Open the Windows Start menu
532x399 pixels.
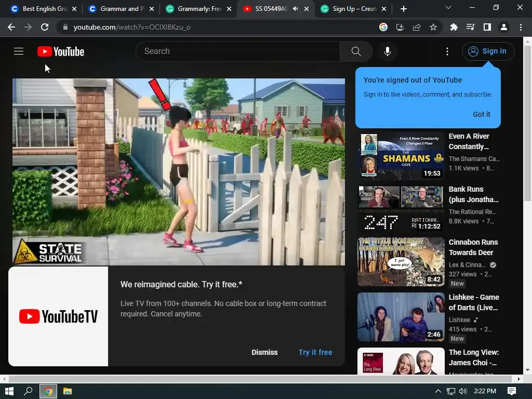click(x=9, y=391)
